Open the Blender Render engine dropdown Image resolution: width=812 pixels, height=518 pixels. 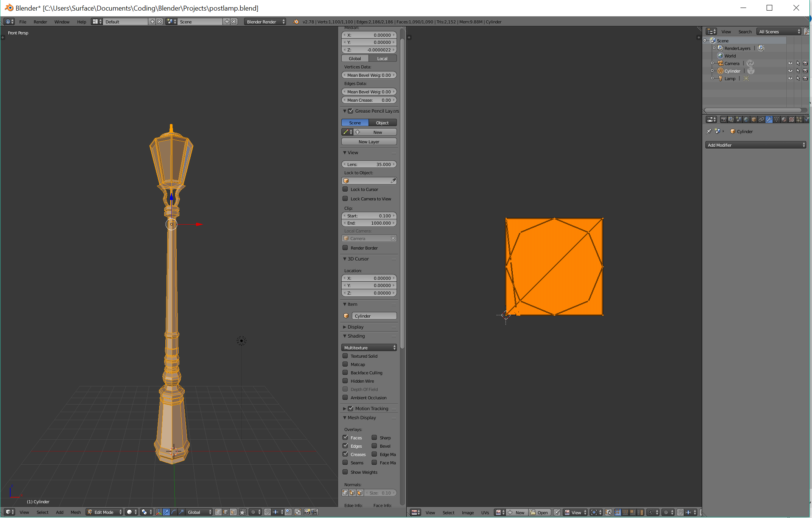(265, 22)
